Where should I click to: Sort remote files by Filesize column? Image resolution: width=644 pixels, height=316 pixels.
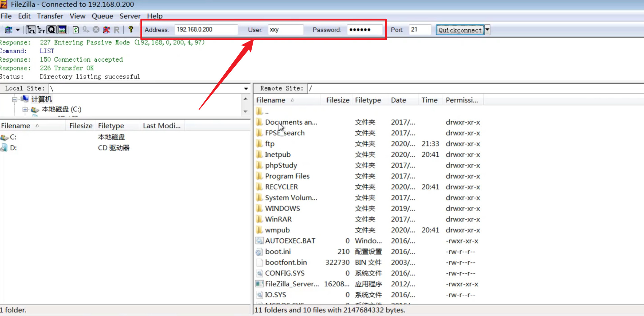click(337, 100)
